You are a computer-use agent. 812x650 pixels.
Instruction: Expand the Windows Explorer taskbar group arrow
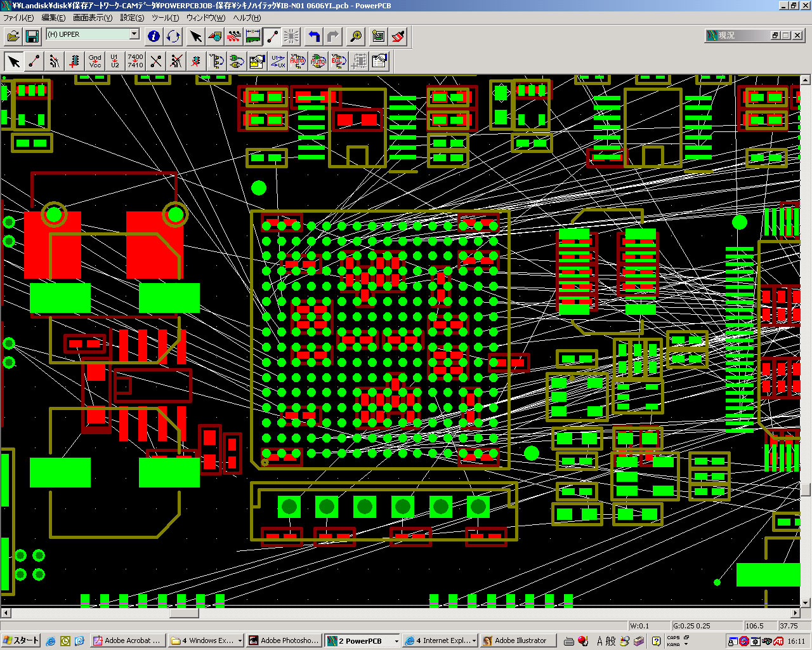click(x=240, y=641)
